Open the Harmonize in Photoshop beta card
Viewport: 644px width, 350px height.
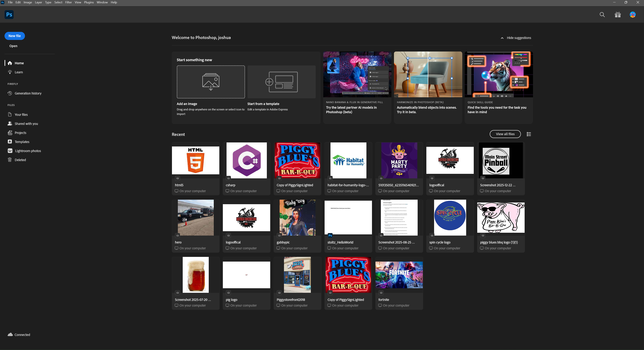tap(428, 87)
